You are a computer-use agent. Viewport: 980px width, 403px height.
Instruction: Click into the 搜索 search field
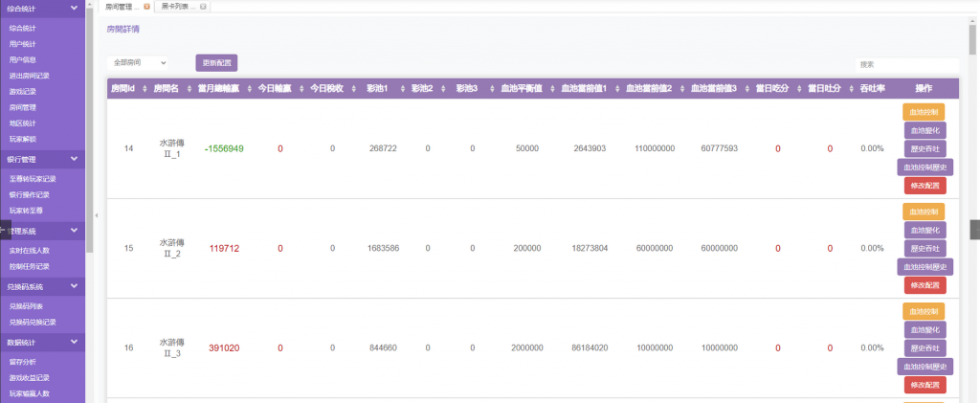point(905,64)
